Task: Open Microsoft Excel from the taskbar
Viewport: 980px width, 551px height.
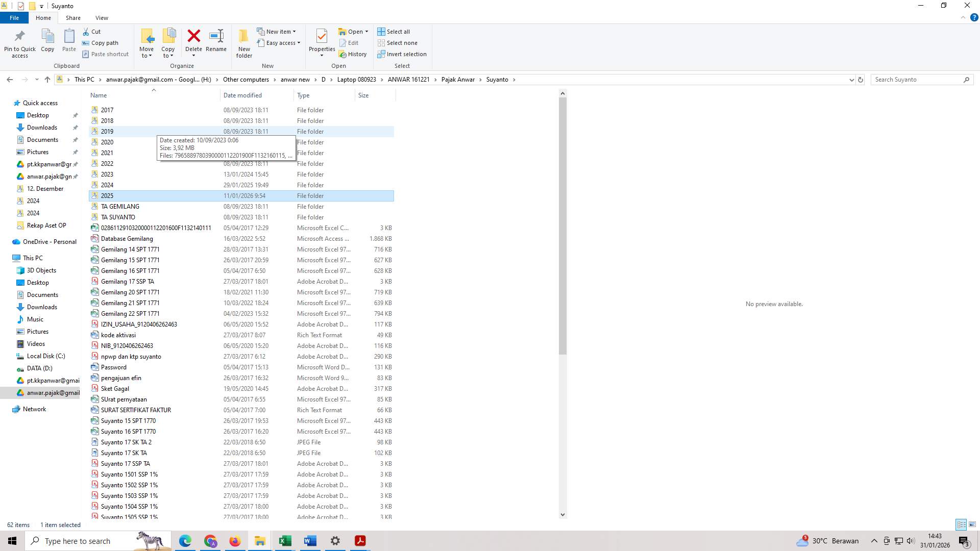Action: pos(285,541)
